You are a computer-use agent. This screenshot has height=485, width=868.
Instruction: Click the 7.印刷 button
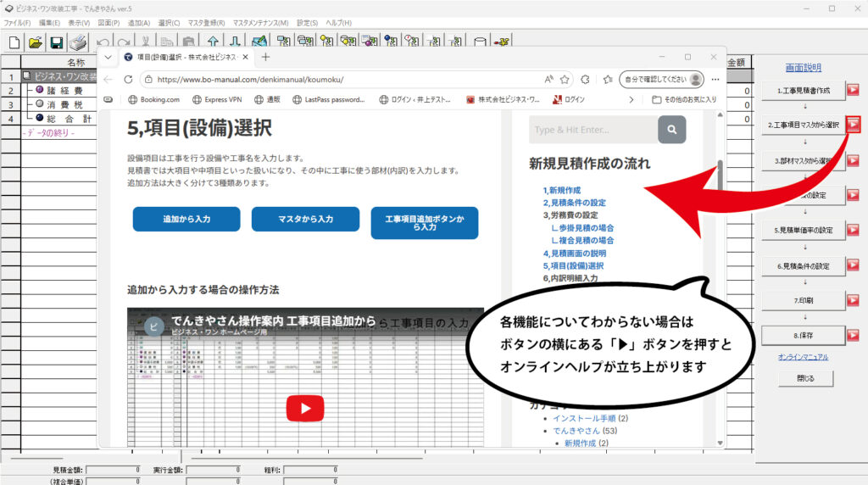point(804,301)
